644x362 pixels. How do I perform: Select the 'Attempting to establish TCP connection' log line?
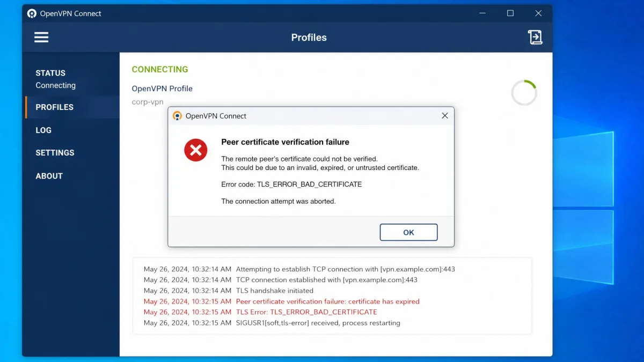click(x=299, y=269)
